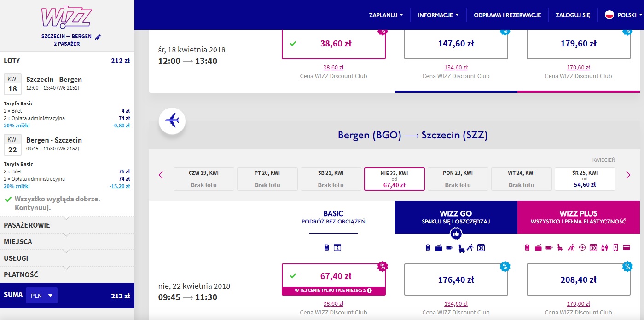
Task: Open the PLN currency dropdown
Action: tap(41, 296)
